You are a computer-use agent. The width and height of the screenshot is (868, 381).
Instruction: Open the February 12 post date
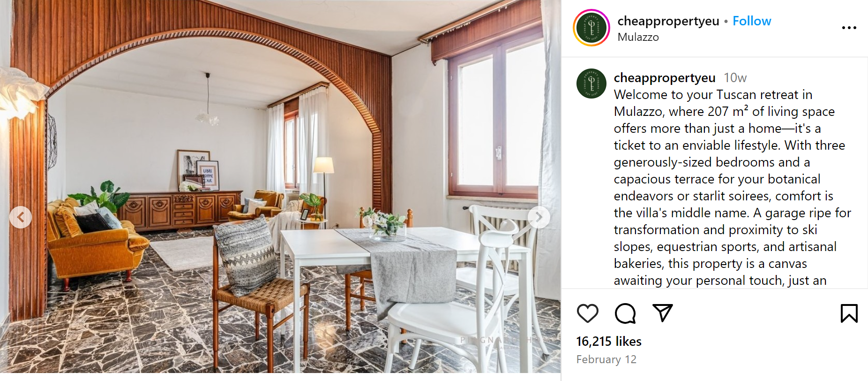point(606,359)
